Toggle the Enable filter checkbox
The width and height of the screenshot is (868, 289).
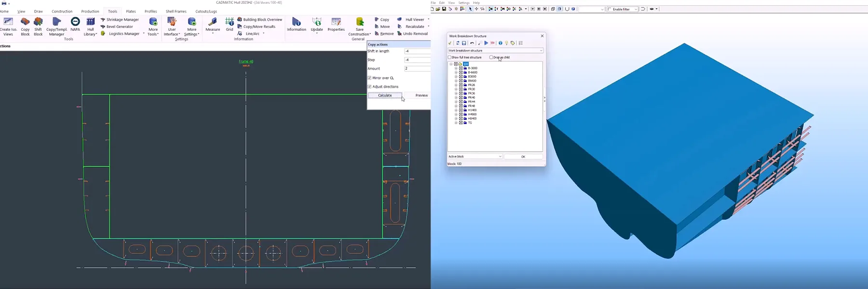click(610, 9)
